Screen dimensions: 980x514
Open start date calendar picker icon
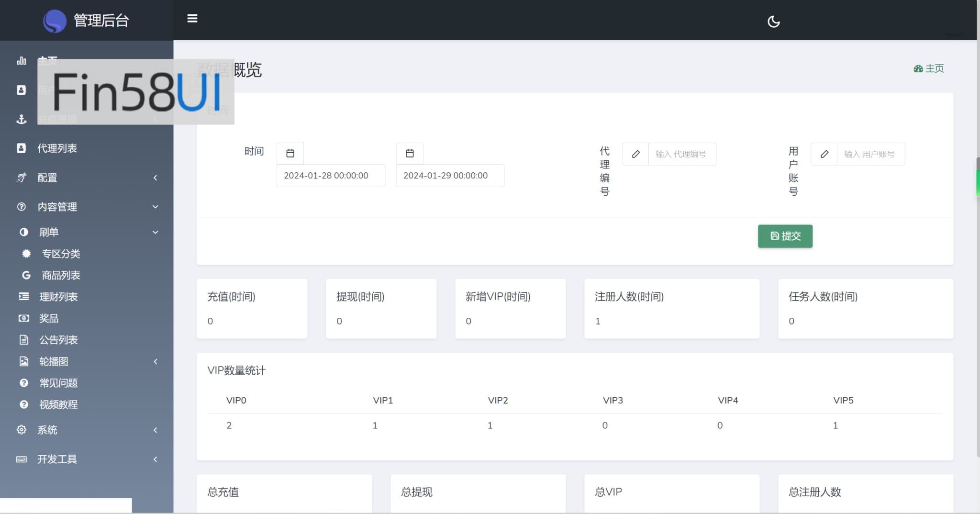pyautogui.click(x=290, y=153)
